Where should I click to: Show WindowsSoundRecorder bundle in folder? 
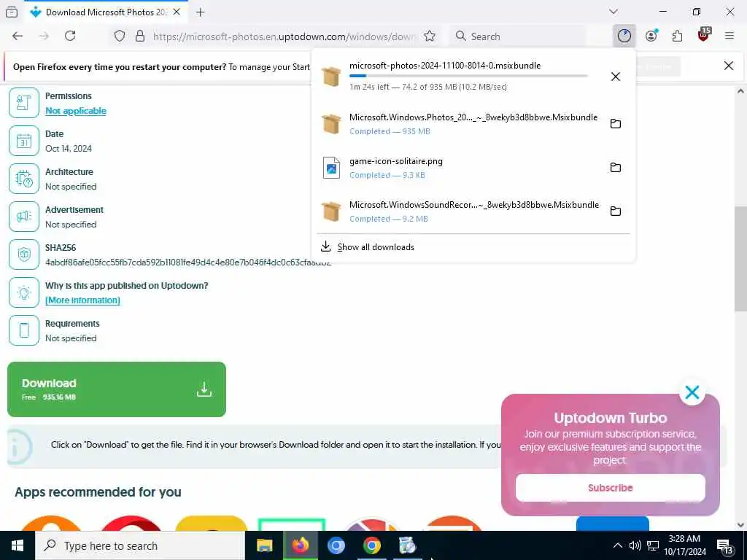pos(616,211)
